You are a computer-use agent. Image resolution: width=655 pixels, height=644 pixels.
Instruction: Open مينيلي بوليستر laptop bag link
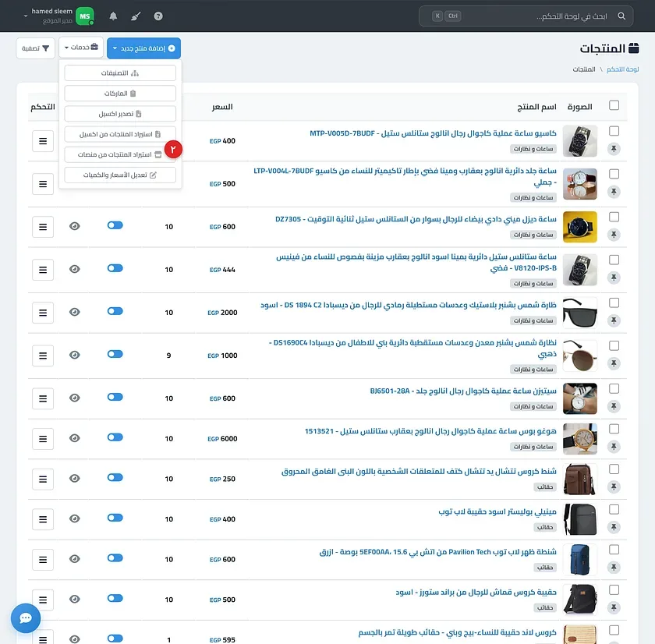497,511
